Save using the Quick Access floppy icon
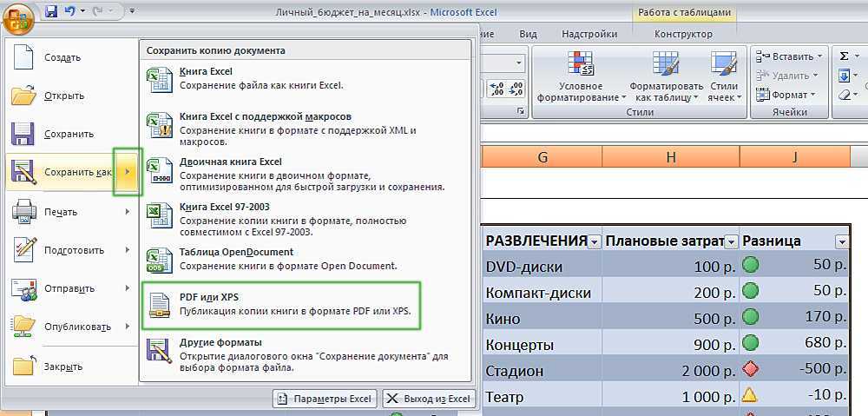The width and height of the screenshot is (868, 416). click(51, 11)
